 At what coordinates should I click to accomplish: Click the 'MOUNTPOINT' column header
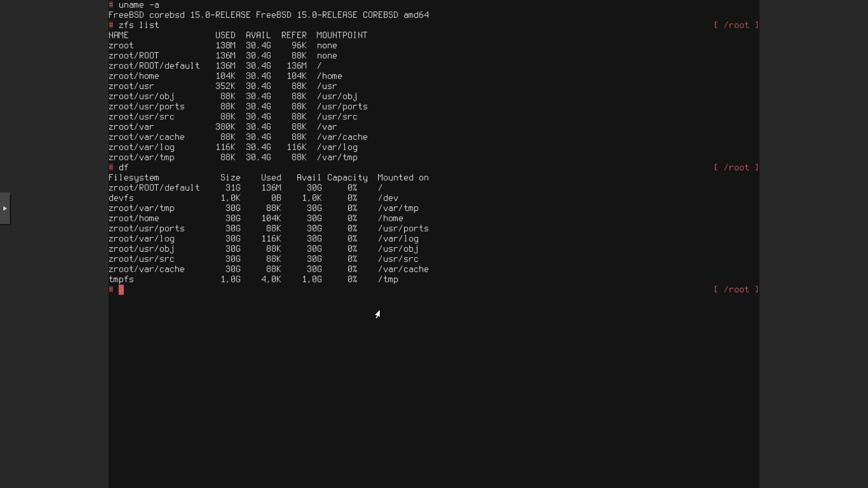click(342, 35)
